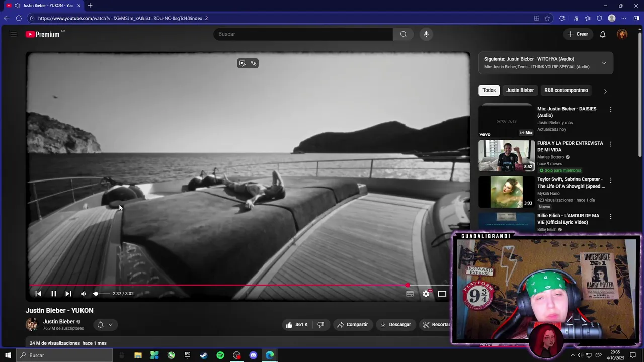Show more filter chips with right arrow
This screenshot has height=362, width=644.
(x=605, y=91)
